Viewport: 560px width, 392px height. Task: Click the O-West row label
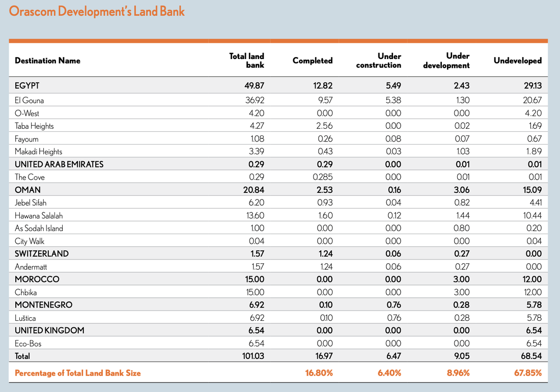(x=27, y=113)
